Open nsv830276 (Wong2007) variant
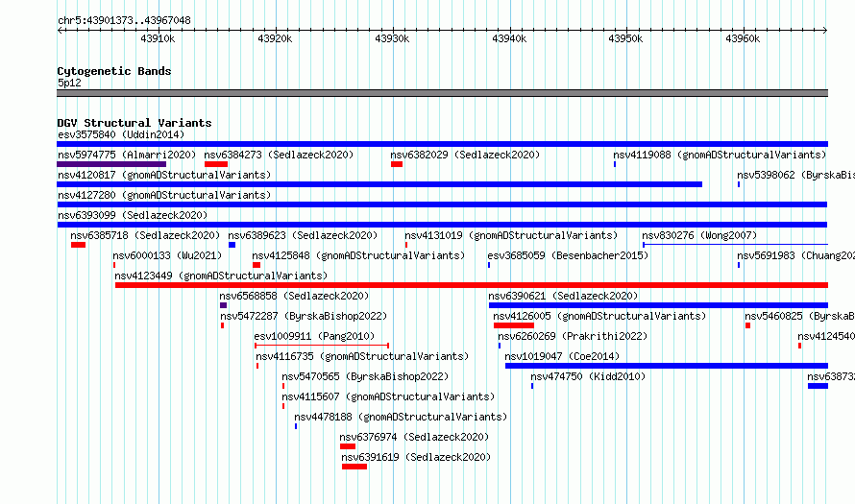This screenshot has width=855, height=504. [x=699, y=235]
